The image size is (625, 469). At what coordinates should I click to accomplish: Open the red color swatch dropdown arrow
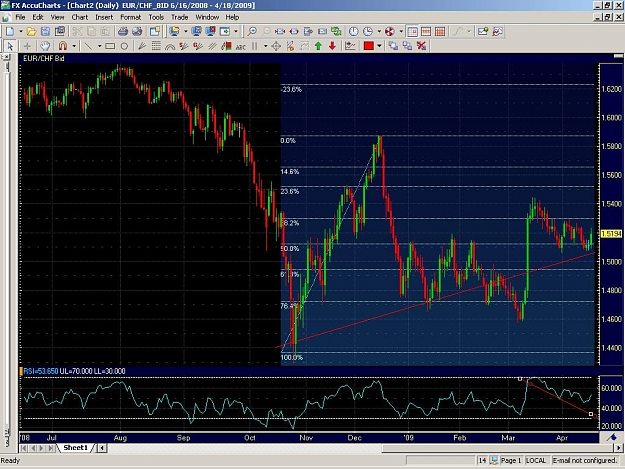click(x=379, y=46)
